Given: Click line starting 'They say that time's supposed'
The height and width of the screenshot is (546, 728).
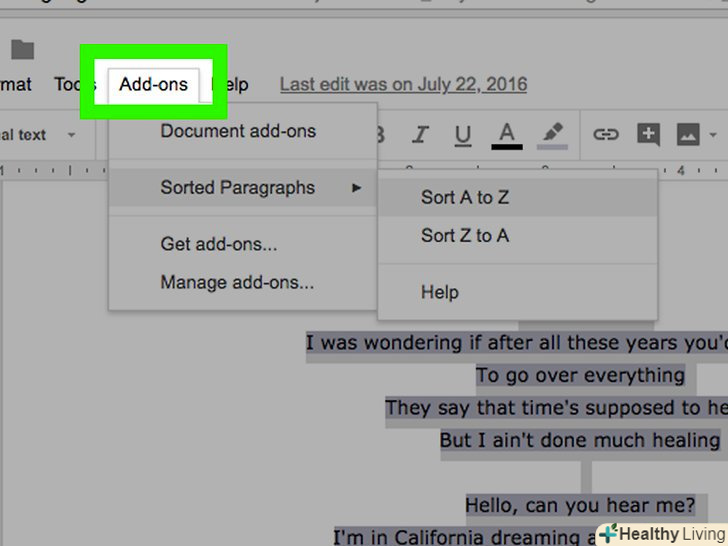Looking at the screenshot, I should [557, 408].
